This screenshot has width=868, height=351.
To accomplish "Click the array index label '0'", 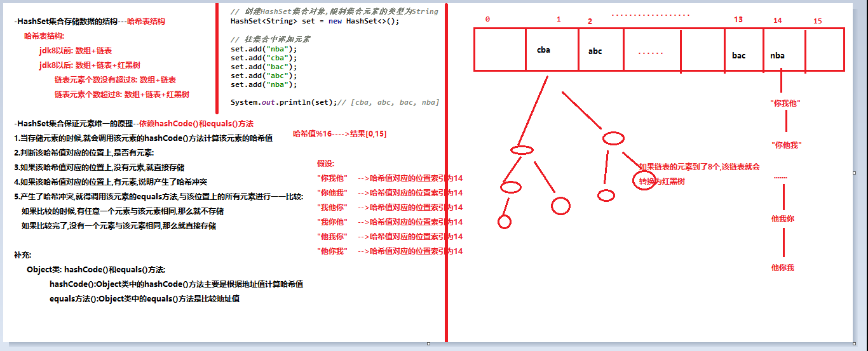I will tap(487, 19).
